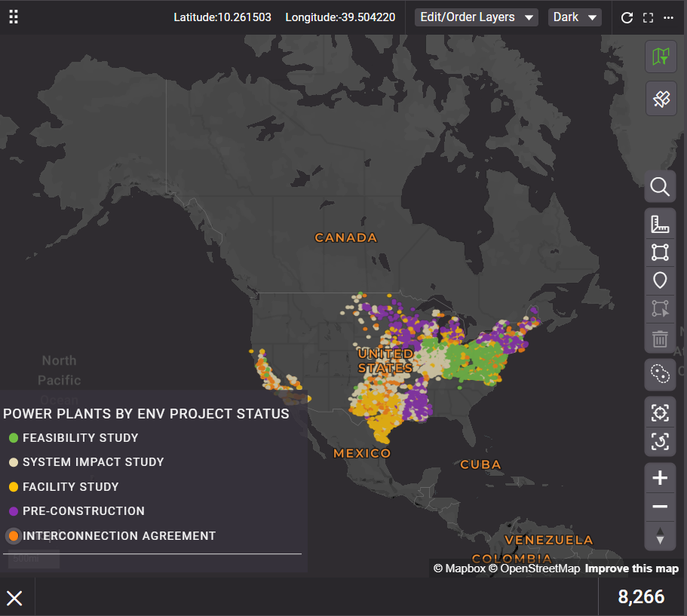Select the polygon draw tool
The height and width of the screenshot is (616, 687).
click(660, 253)
